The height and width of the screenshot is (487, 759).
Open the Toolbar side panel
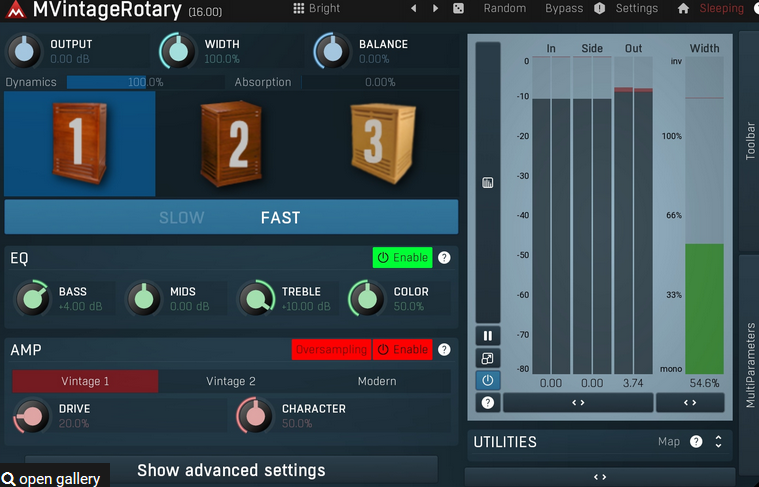coord(749,141)
